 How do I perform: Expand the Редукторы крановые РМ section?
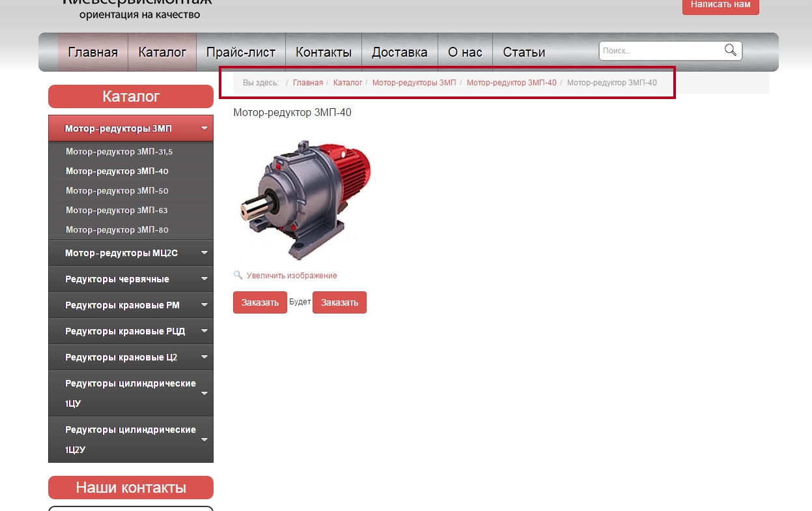coord(204,305)
